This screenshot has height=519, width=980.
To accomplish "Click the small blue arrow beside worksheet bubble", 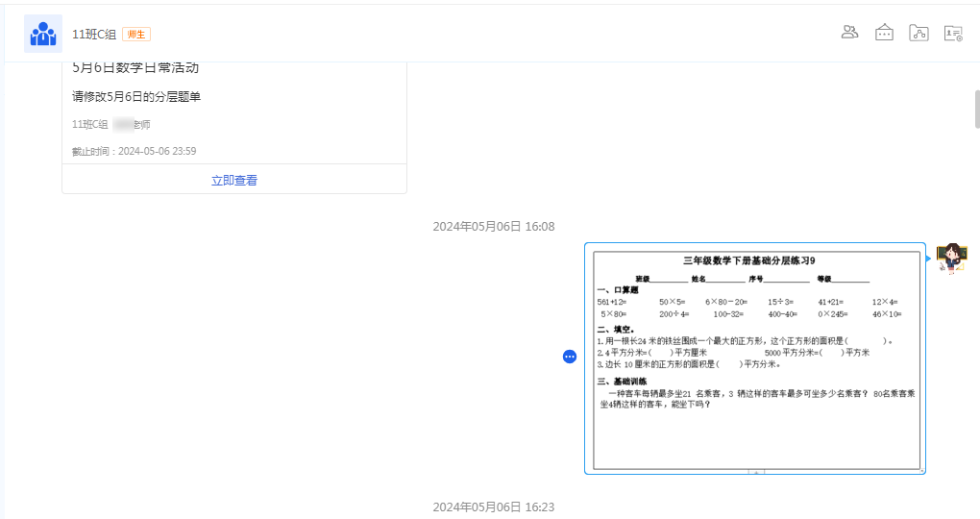I will pos(928,258).
